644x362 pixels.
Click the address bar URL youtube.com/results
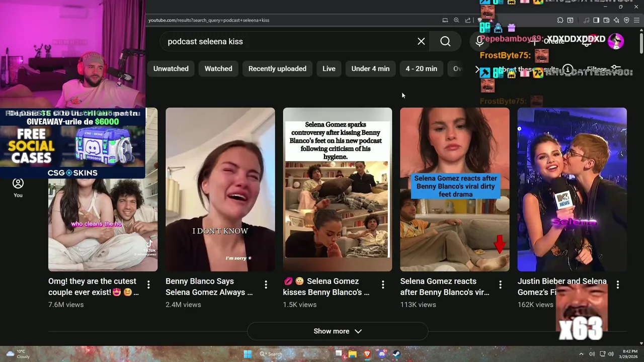tap(209, 20)
